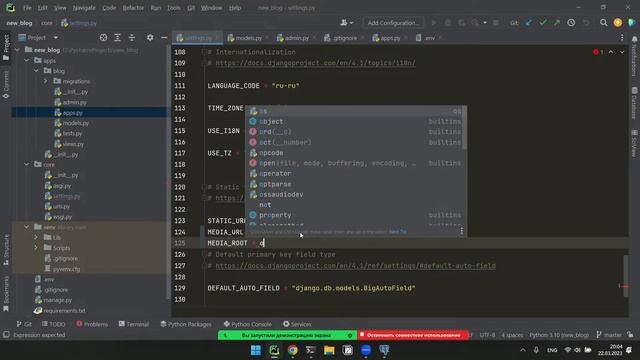This screenshot has height=360, width=640.
Task: Click the Python 3.10 interpreter widget
Action: click(559, 335)
